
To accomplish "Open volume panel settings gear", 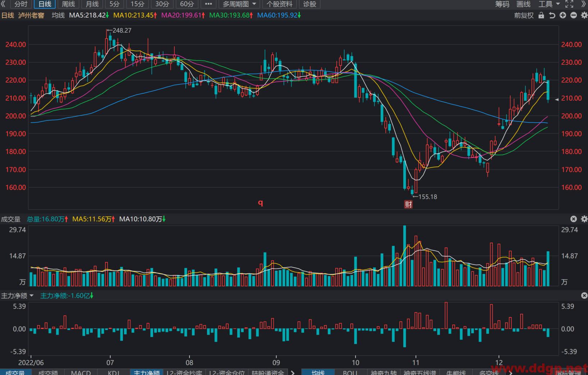I will tap(584, 219).
